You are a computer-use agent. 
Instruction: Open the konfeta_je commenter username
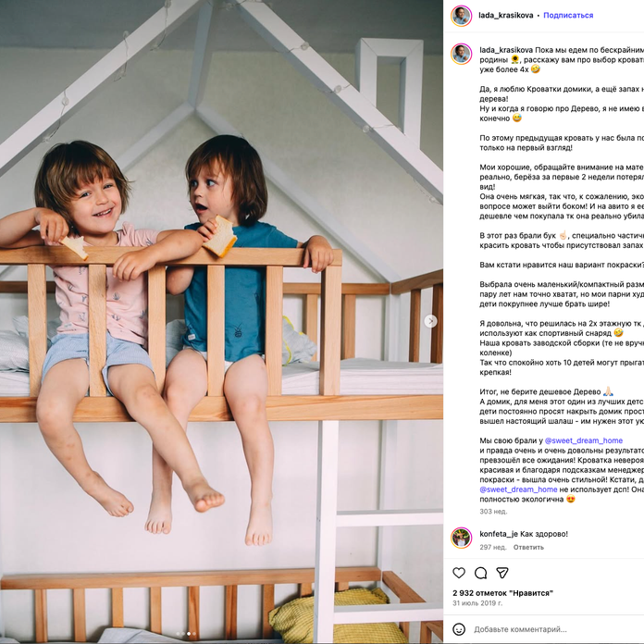[x=499, y=534]
